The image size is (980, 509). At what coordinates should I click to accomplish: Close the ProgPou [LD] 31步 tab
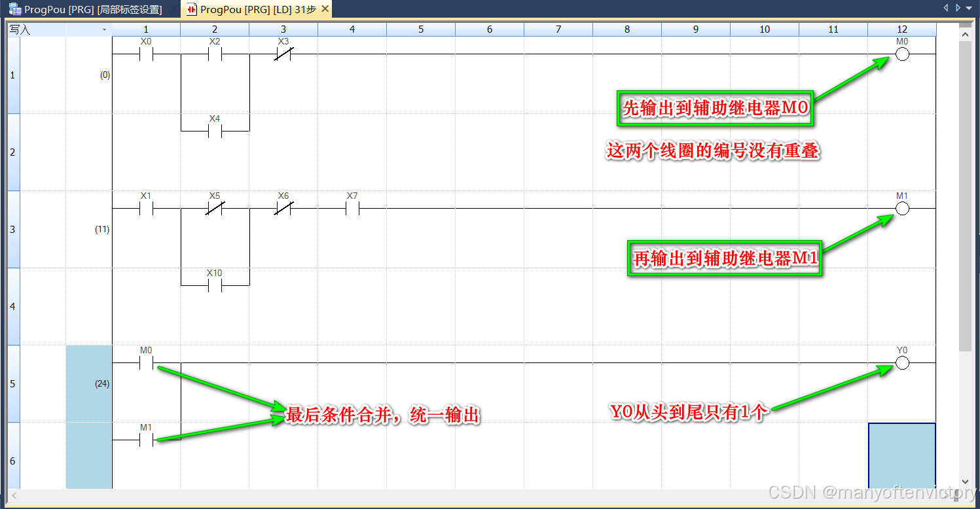click(x=325, y=9)
